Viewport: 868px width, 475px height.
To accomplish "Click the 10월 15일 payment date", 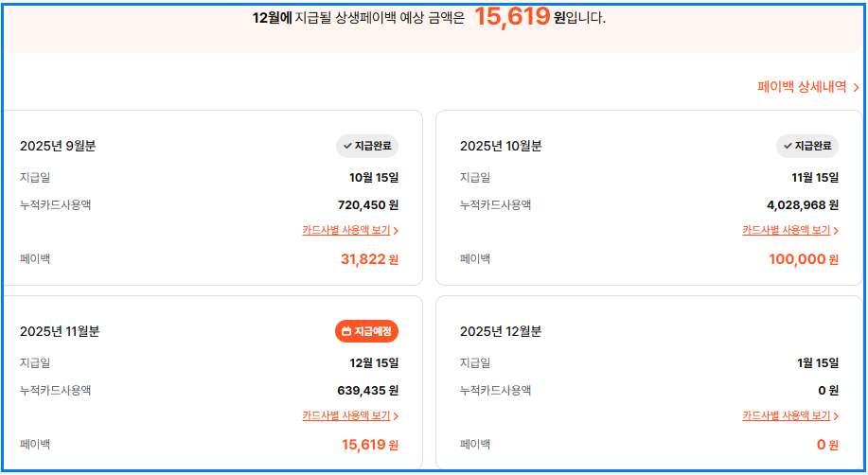I will point(374,178).
